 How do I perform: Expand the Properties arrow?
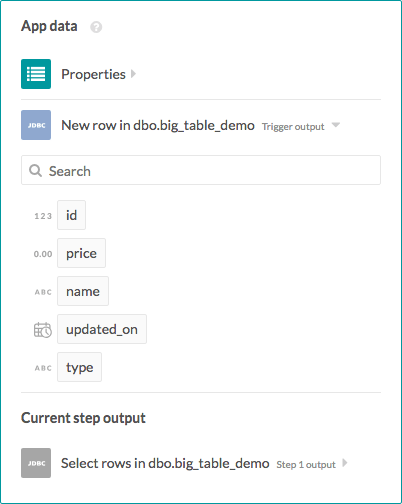coord(133,73)
